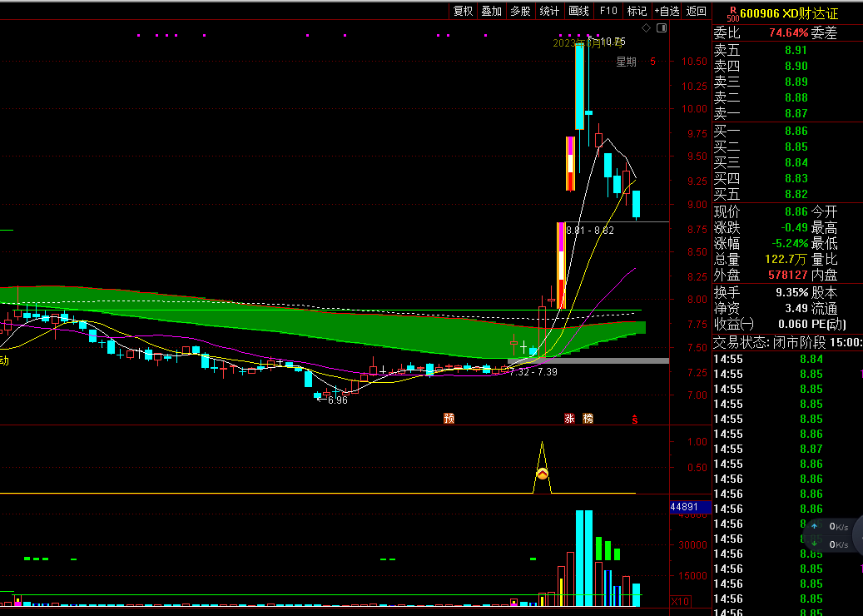
Task: Click the diamond icon above the chart
Action: 646,27
